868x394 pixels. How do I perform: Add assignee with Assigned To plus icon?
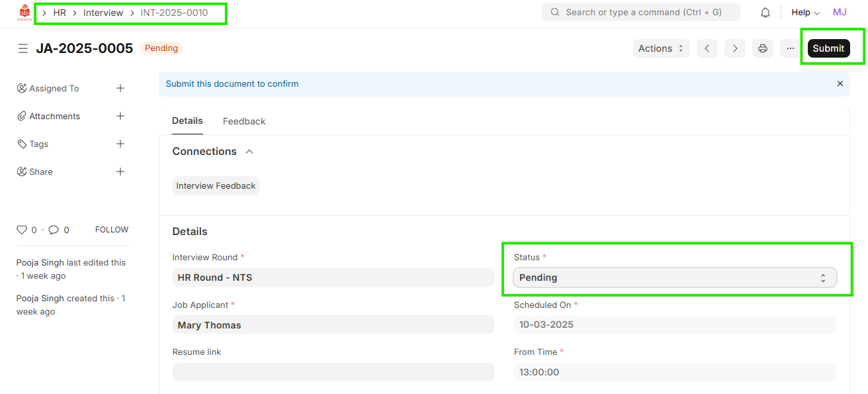tap(120, 88)
